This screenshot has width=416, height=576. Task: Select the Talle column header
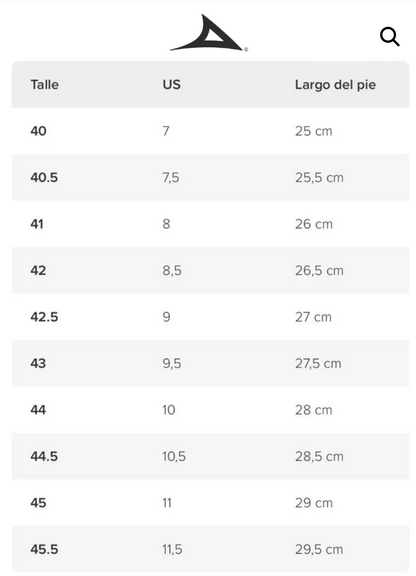click(44, 84)
